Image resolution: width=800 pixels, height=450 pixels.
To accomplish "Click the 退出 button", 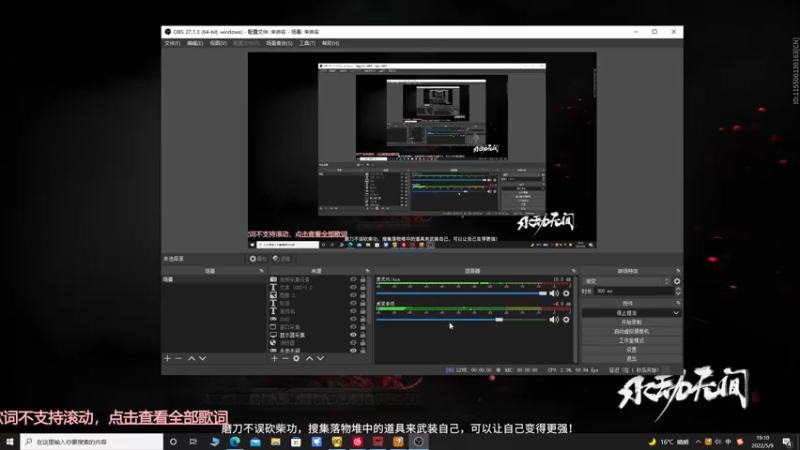I will tap(632, 359).
